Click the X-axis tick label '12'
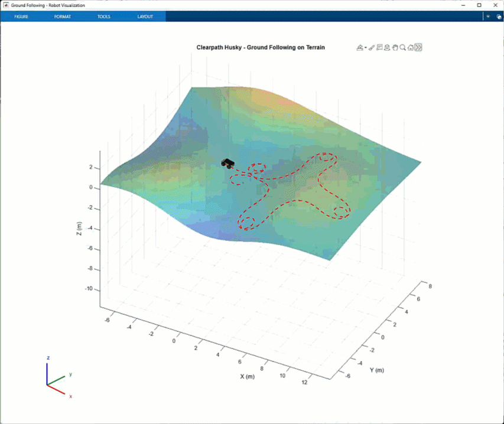Viewport: 504px width, 424px height. click(x=304, y=382)
